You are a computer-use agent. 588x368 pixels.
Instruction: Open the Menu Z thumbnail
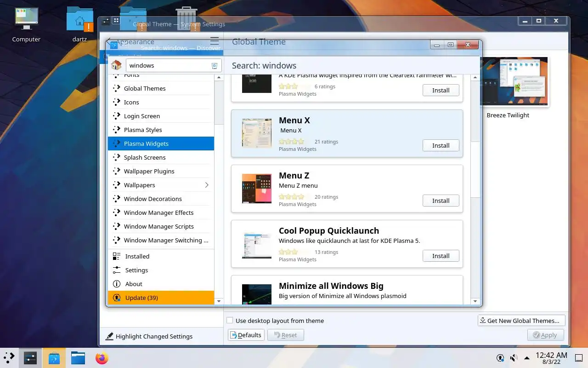coord(257,189)
